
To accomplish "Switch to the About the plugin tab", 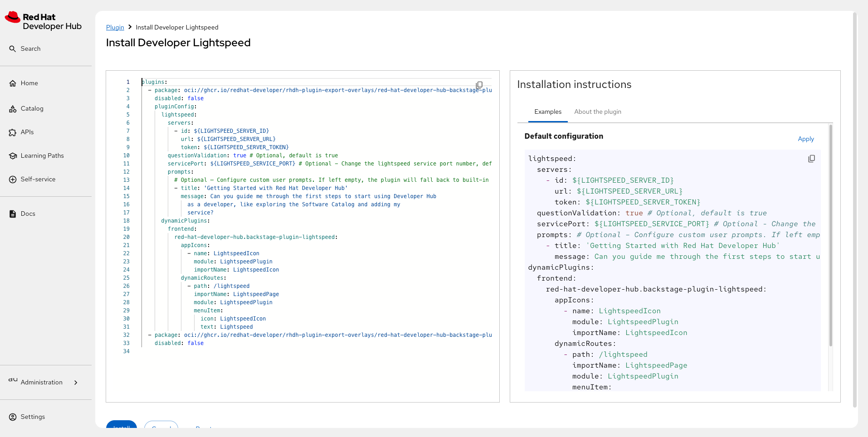I will pyautogui.click(x=597, y=112).
